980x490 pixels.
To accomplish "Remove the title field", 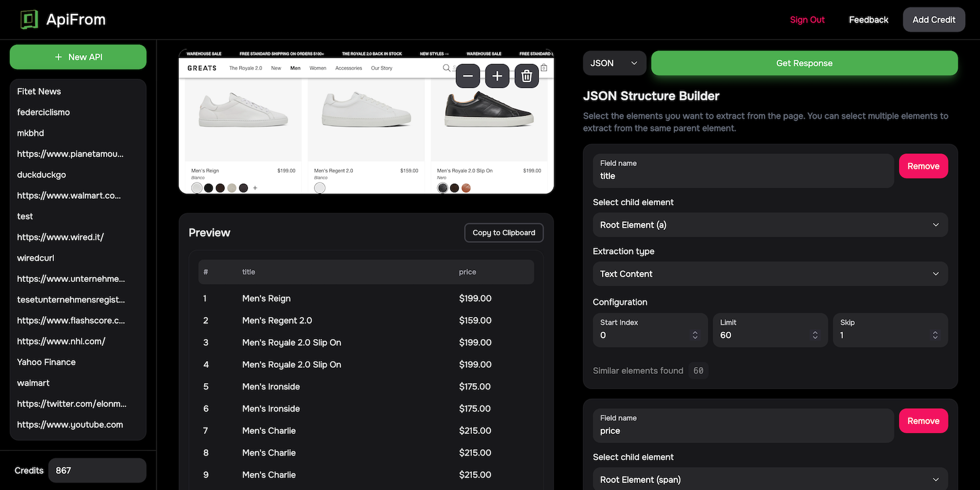I will coord(923,166).
